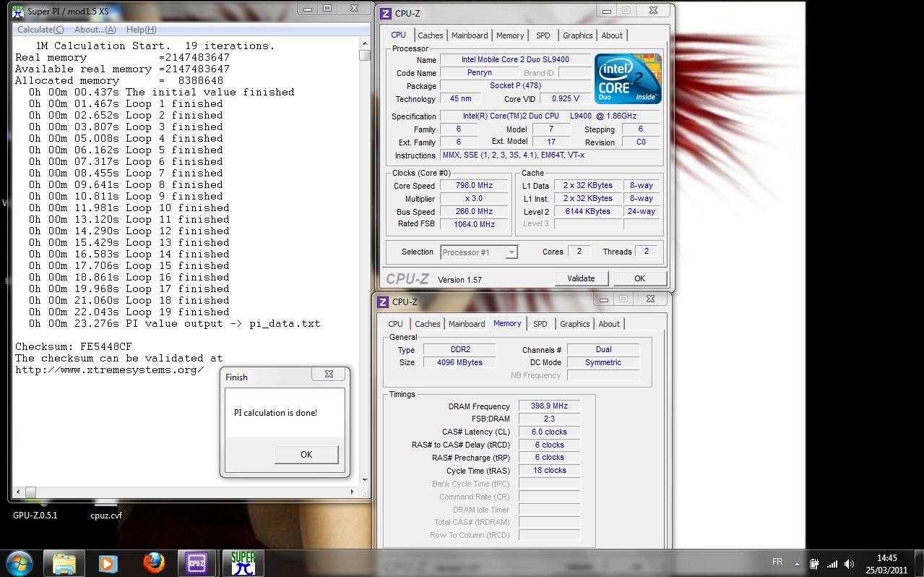
Task: Open Graphics tab in bottom CPU-Z window
Action: tap(575, 324)
